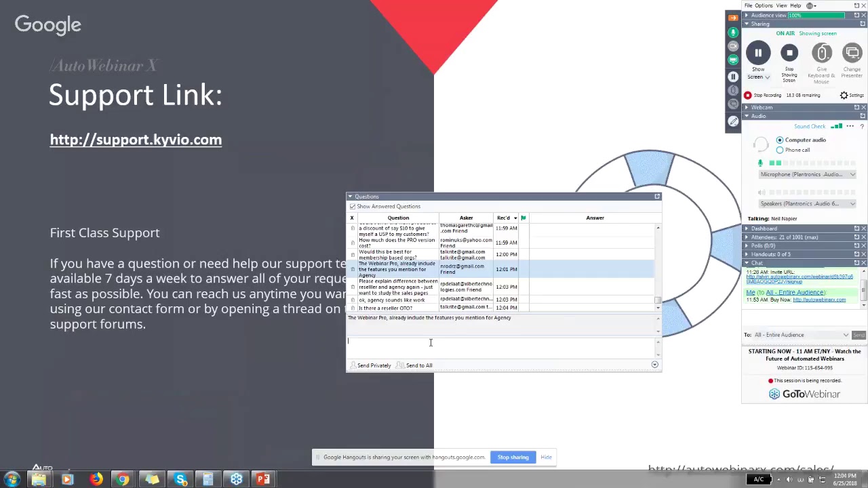
Task: Open the recording Settings gear
Action: (x=844, y=96)
